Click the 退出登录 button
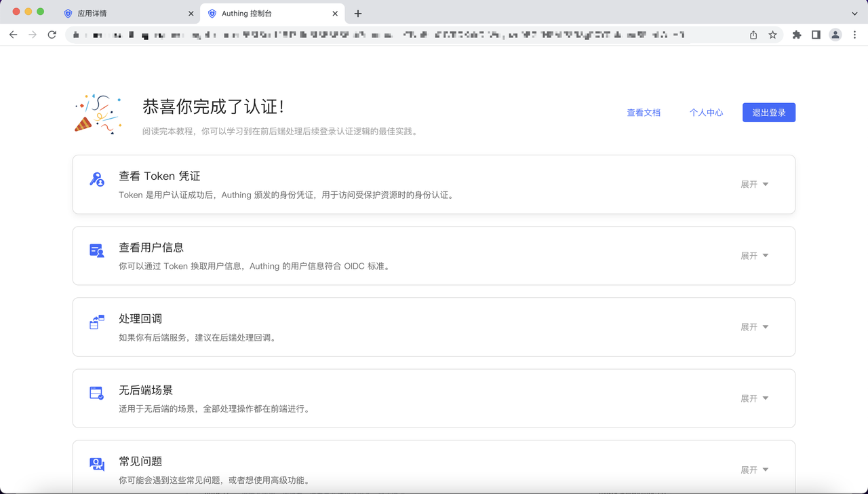 tap(768, 112)
